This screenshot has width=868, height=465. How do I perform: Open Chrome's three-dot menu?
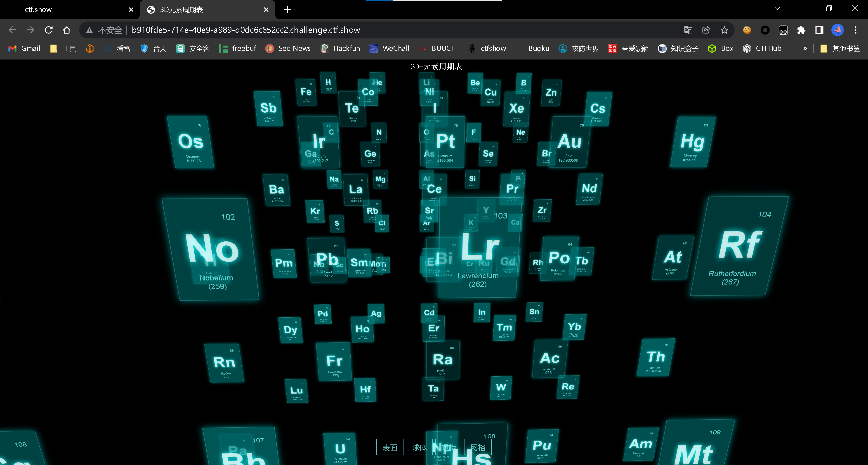tap(856, 30)
